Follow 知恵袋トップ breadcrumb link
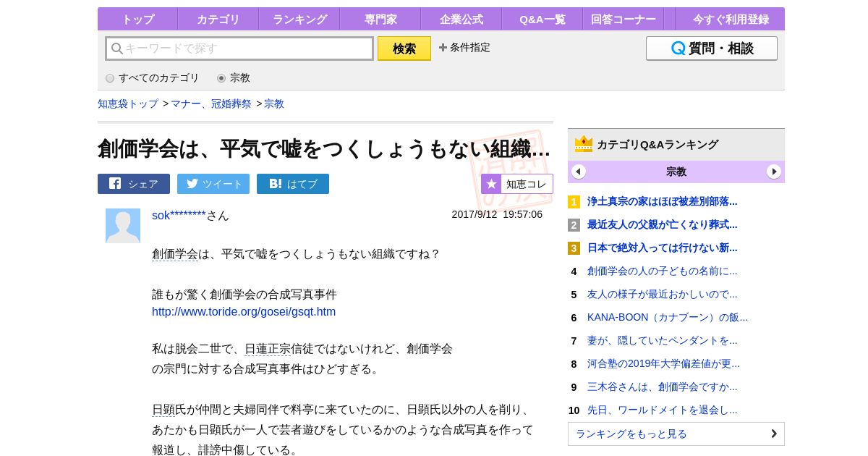This screenshot has width=868, height=456. point(128,104)
